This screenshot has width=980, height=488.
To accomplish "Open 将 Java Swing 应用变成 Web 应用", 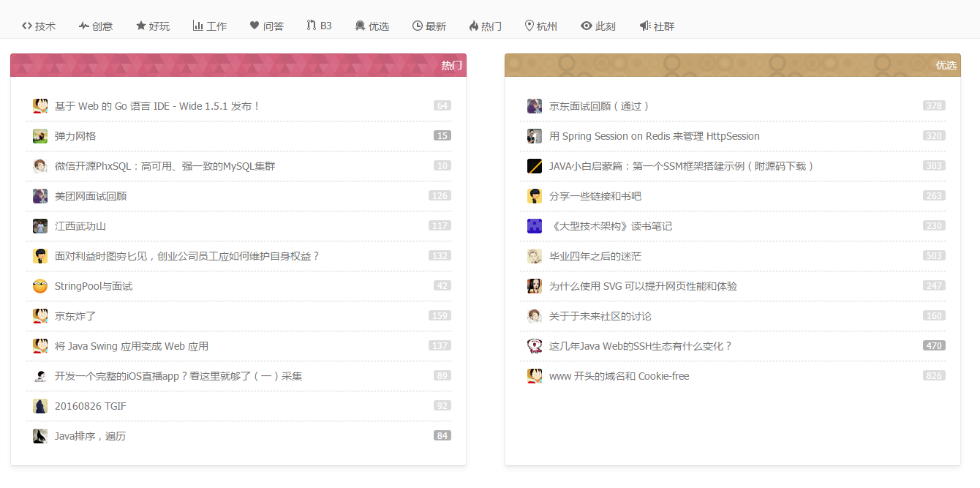I will 132,346.
